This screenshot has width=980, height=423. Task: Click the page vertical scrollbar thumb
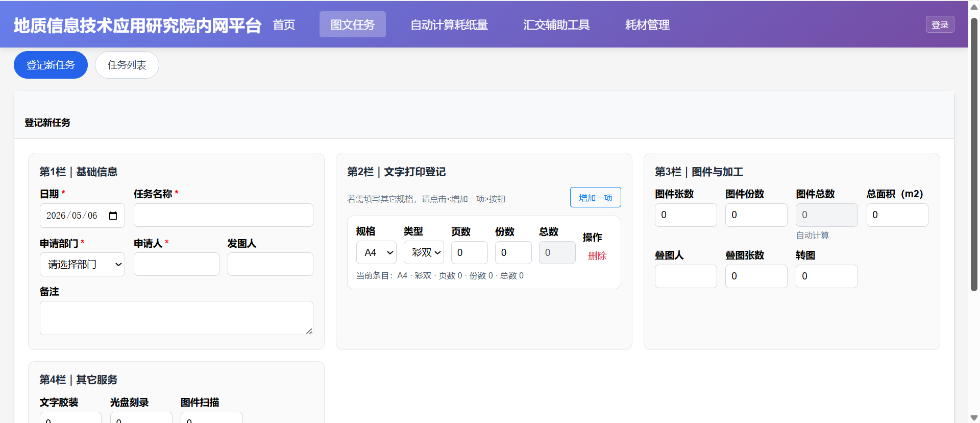tap(974, 155)
